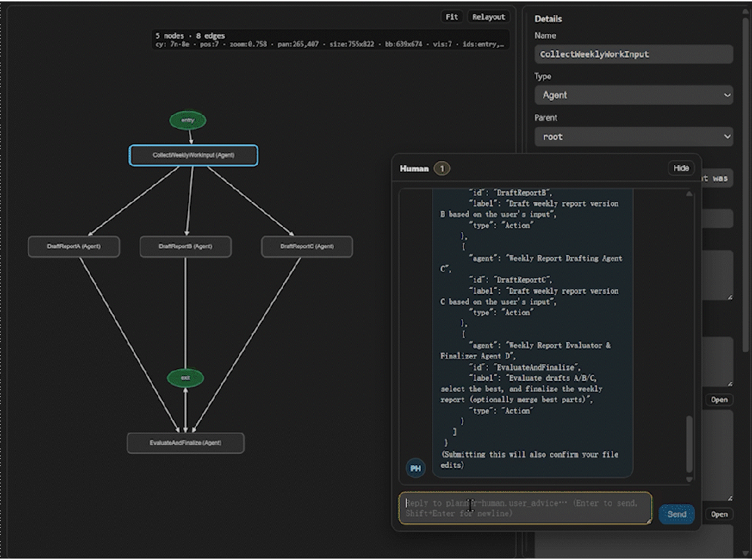This screenshot has height=560, width=752.
Task: Click the Relayout button
Action: pyautogui.click(x=489, y=17)
